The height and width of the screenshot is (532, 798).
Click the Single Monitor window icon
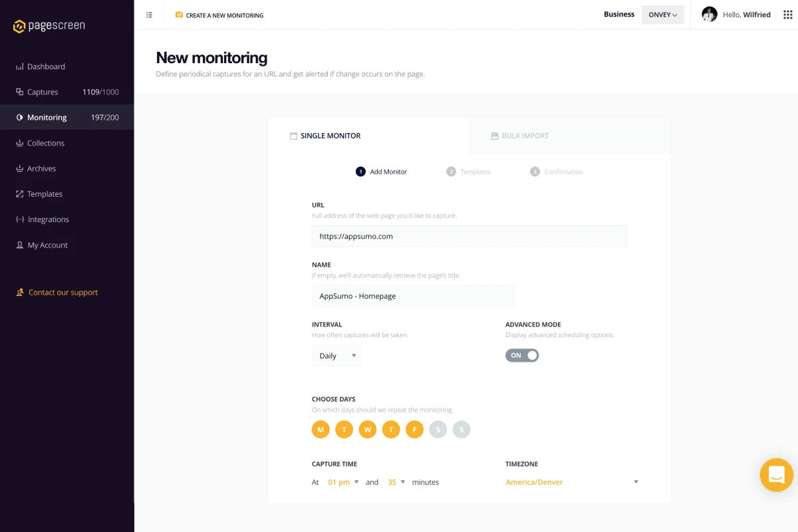click(x=293, y=136)
